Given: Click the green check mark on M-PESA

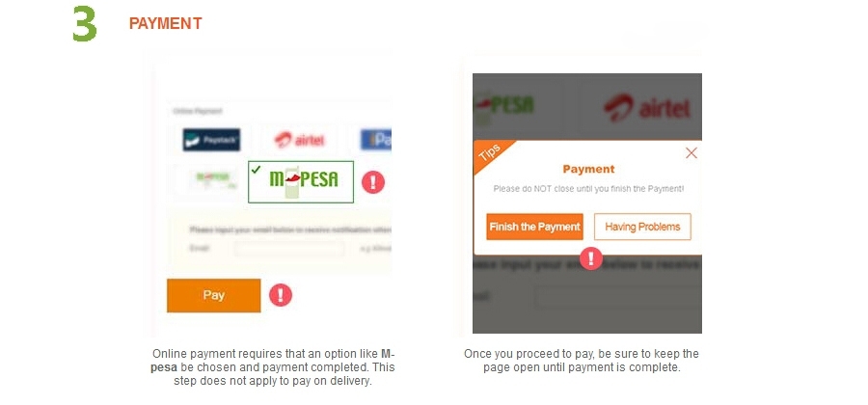Looking at the screenshot, I should pos(256,170).
